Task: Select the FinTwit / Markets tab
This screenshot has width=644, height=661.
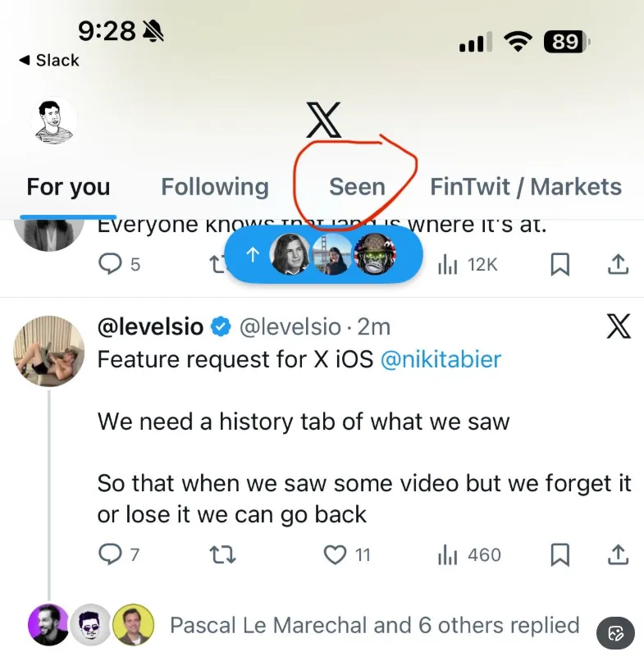Action: [525, 187]
